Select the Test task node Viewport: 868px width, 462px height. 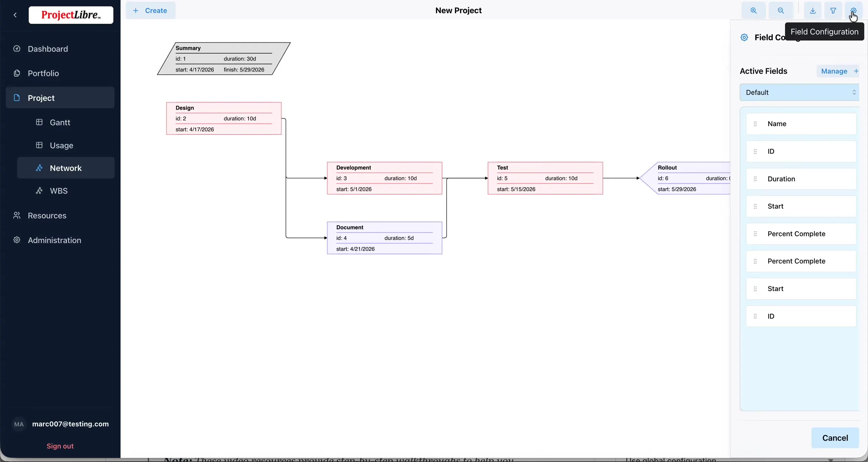pos(545,178)
